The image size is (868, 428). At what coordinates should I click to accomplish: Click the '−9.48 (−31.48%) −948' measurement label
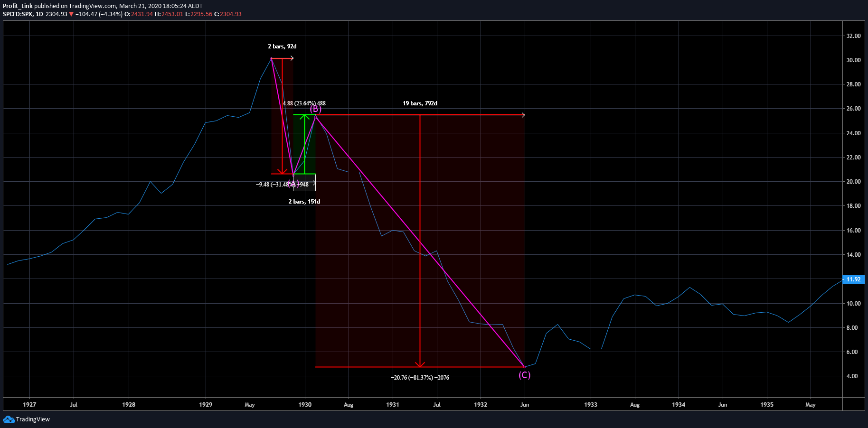[x=282, y=185]
